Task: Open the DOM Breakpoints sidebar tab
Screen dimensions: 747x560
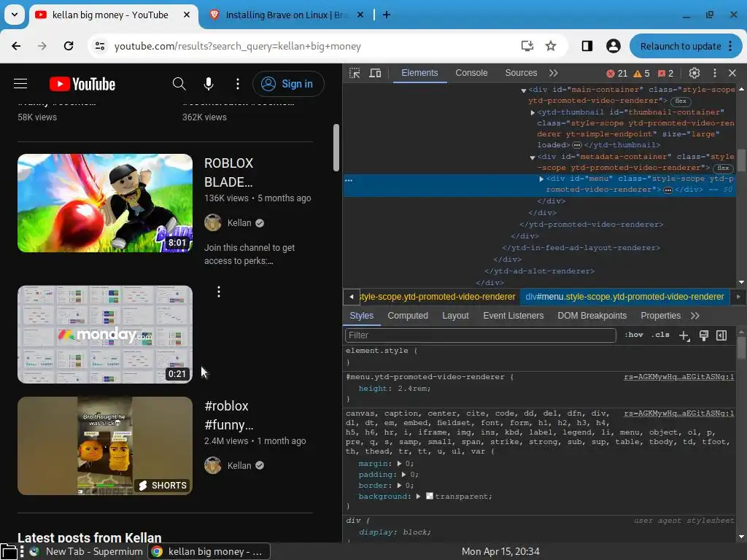Action: 592,316
